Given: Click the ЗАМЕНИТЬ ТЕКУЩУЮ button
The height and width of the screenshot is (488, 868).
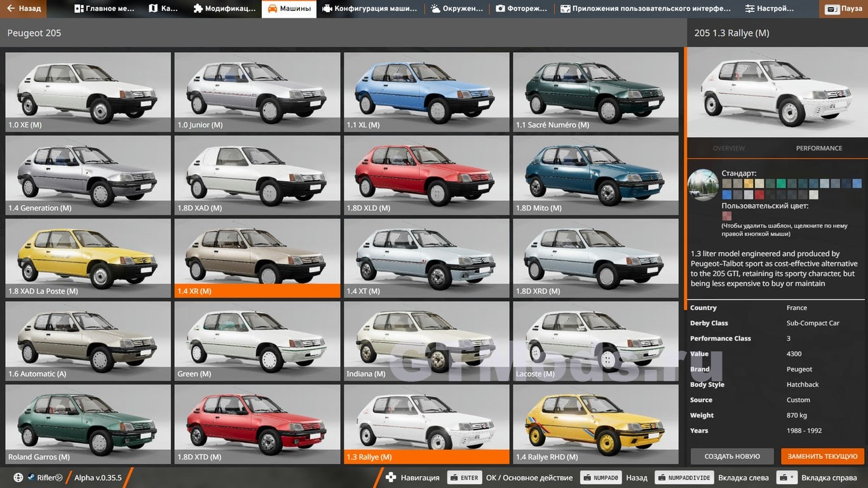Looking at the screenshot, I should (x=822, y=456).
